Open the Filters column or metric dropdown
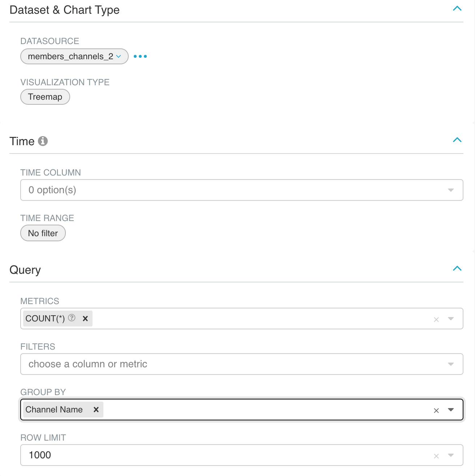This screenshot has width=475, height=476. [241, 364]
